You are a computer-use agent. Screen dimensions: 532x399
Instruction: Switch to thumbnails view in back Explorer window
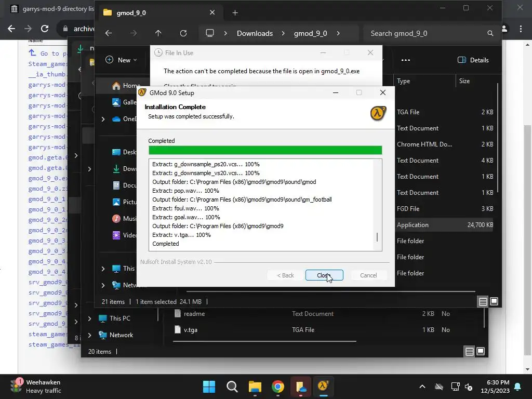[481, 352]
